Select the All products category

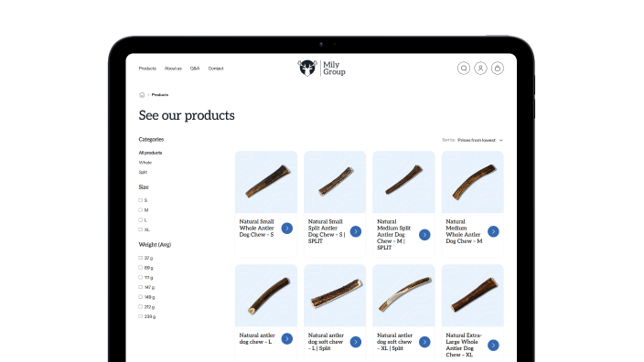(x=150, y=153)
